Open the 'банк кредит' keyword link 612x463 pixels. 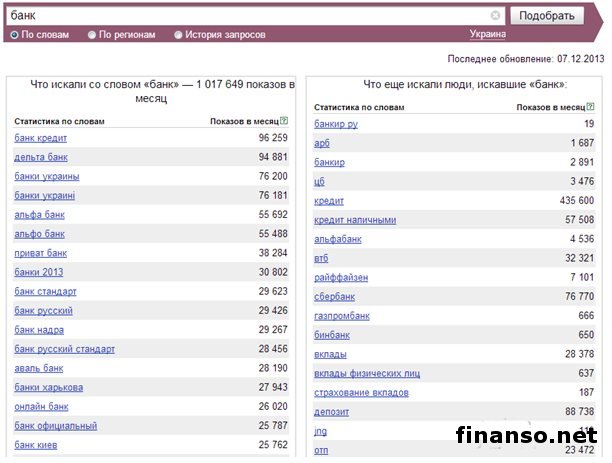(41, 138)
